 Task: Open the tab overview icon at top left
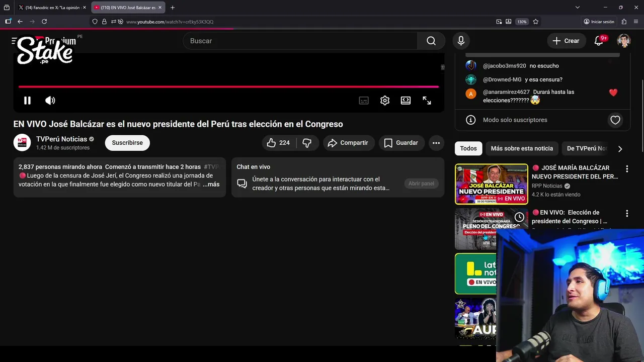click(7, 8)
